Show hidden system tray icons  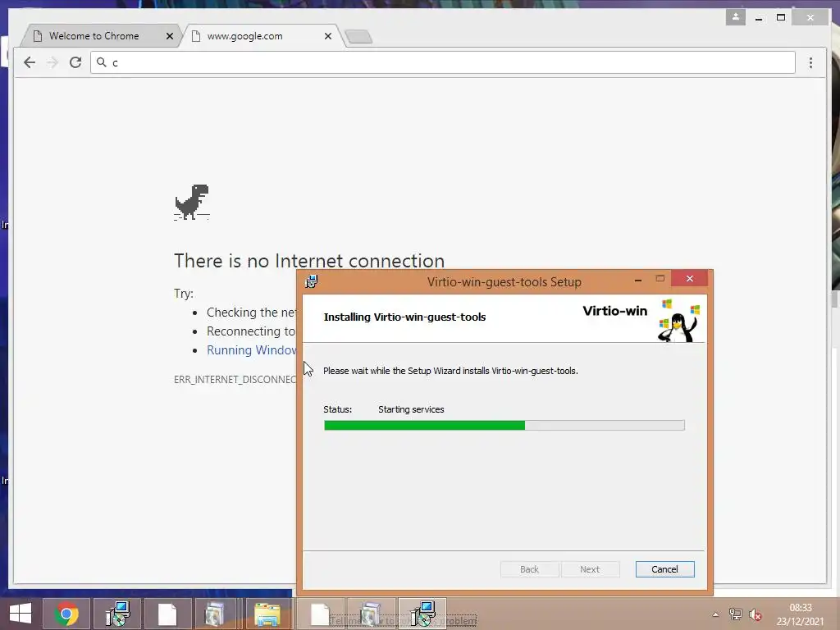(715, 614)
